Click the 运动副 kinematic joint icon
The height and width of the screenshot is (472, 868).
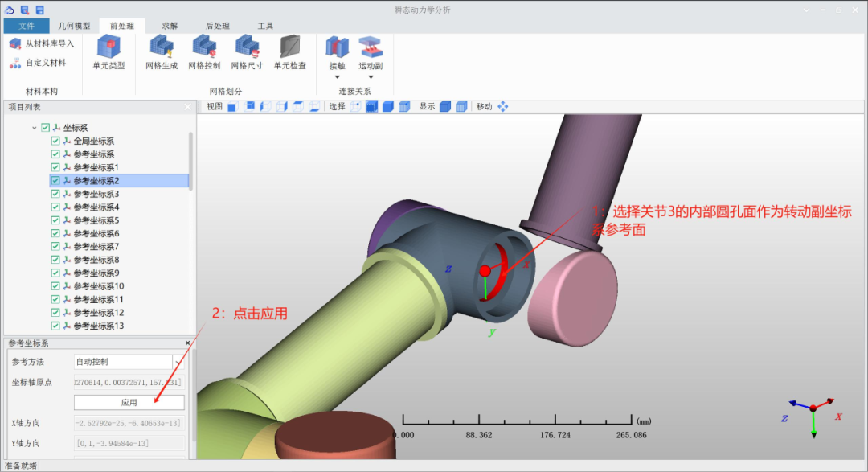(371, 47)
